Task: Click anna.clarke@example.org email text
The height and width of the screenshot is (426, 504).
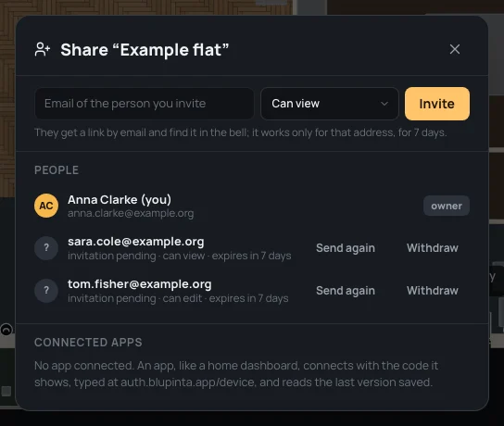Action: [x=131, y=213]
